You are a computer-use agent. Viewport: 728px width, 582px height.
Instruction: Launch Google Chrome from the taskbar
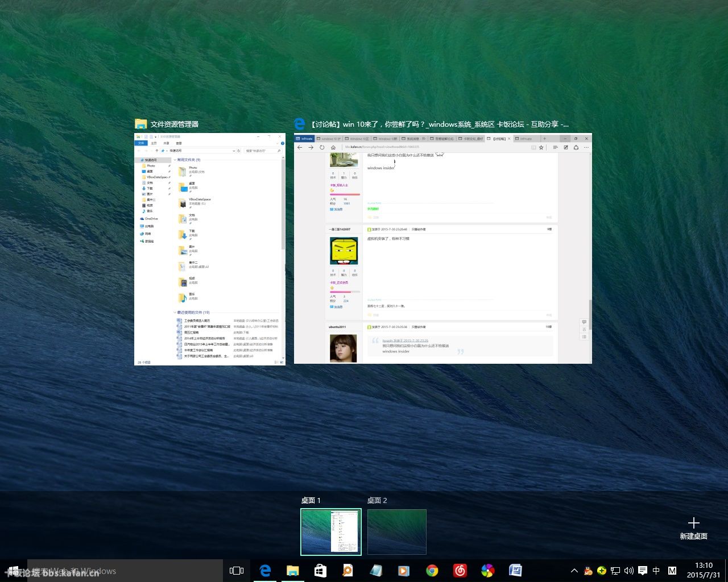click(432, 571)
